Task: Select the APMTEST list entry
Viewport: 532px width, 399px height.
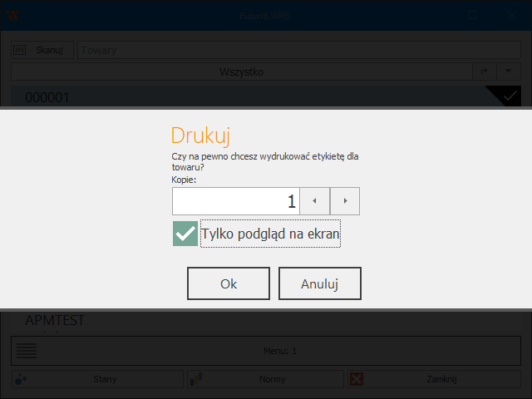Action: click(55, 320)
